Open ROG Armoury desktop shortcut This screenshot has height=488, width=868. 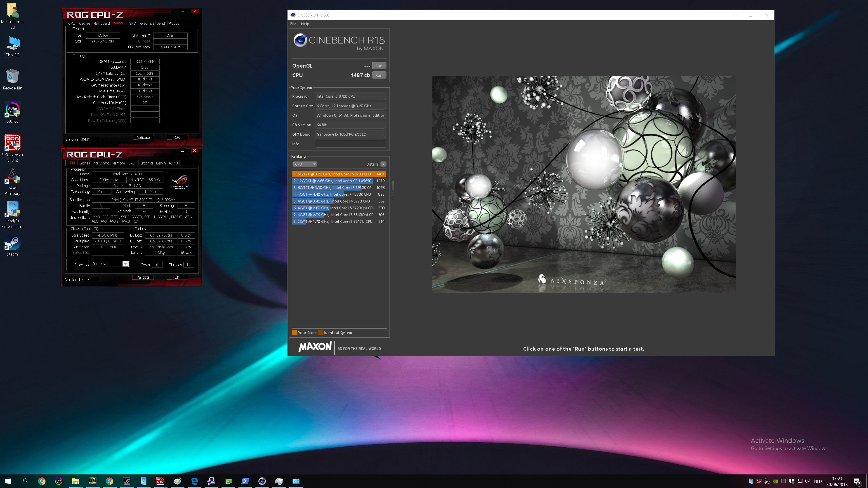12,182
